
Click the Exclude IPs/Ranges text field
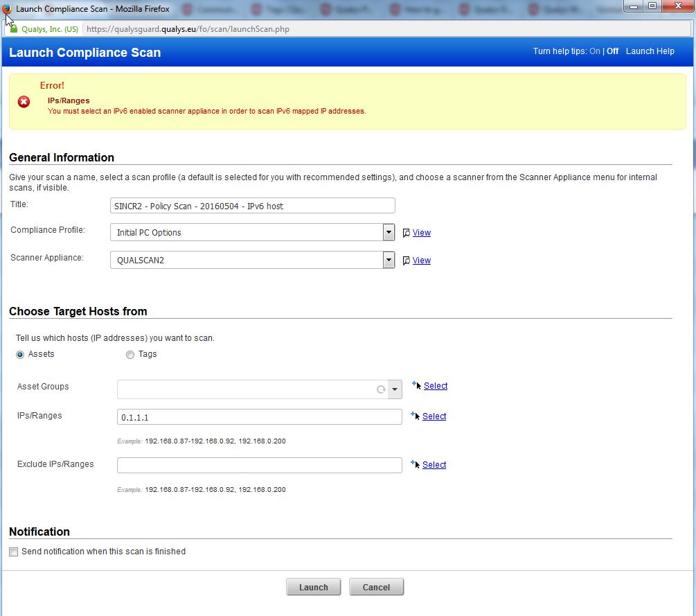259,465
